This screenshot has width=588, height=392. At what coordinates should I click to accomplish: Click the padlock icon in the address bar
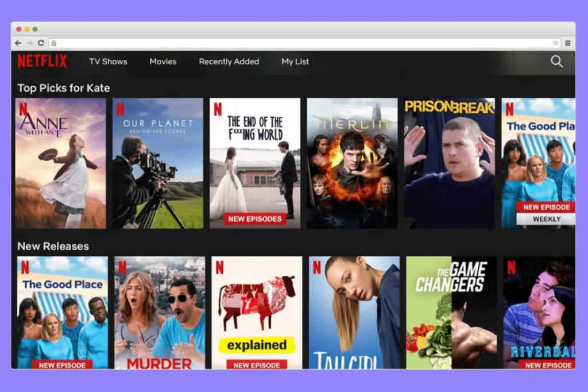(53, 43)
